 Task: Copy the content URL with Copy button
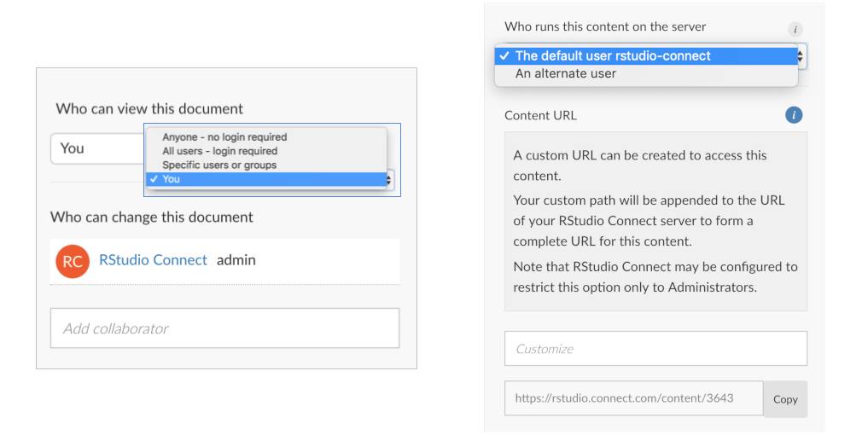coord(785,399)
